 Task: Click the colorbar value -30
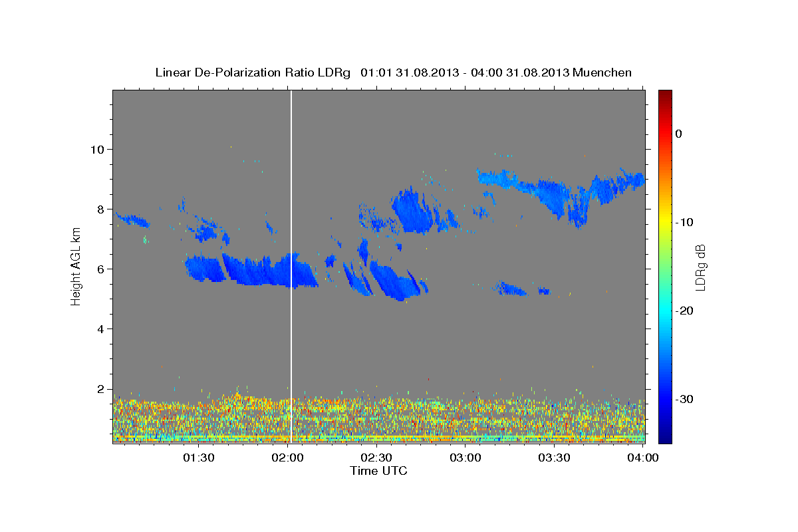(x=685, y=399)
